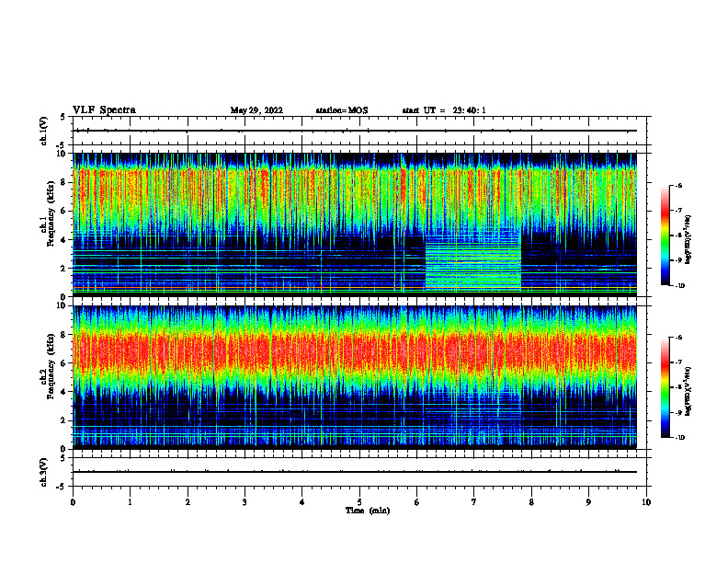
Task: Click the "station=MOS" header label
Action: pos(342,110)
